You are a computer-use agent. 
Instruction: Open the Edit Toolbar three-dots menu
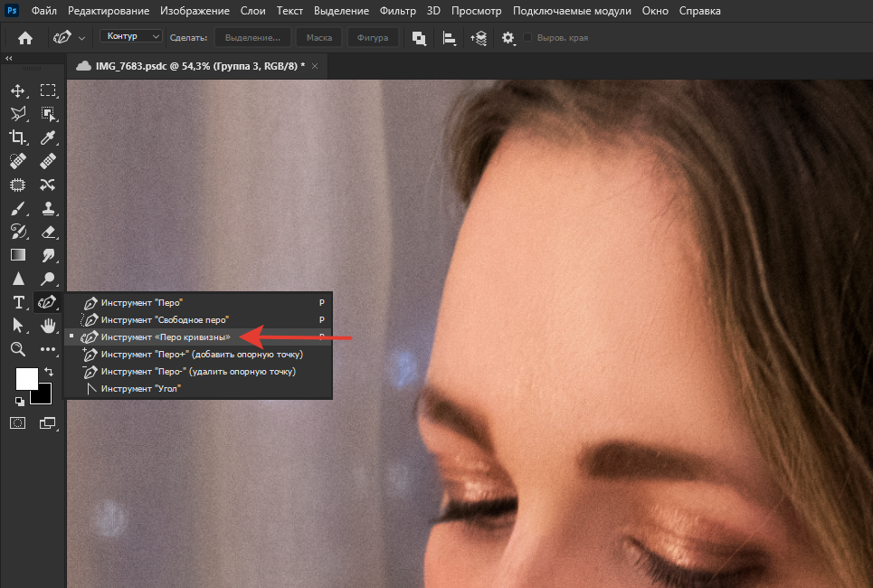[x=48, y=349]
